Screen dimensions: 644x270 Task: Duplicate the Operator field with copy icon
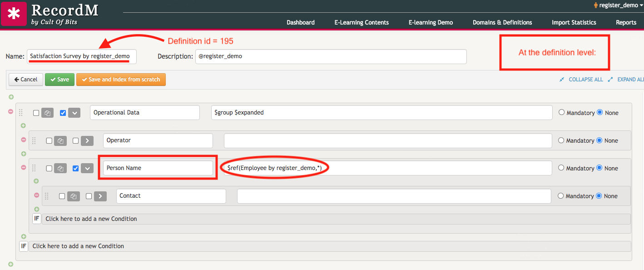coord(60,141)
